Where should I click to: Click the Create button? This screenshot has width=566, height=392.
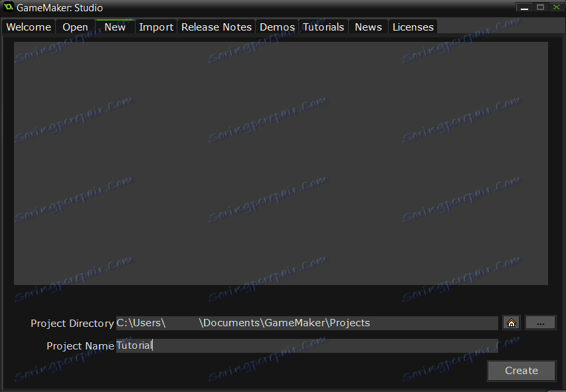(x=521, y=371)
